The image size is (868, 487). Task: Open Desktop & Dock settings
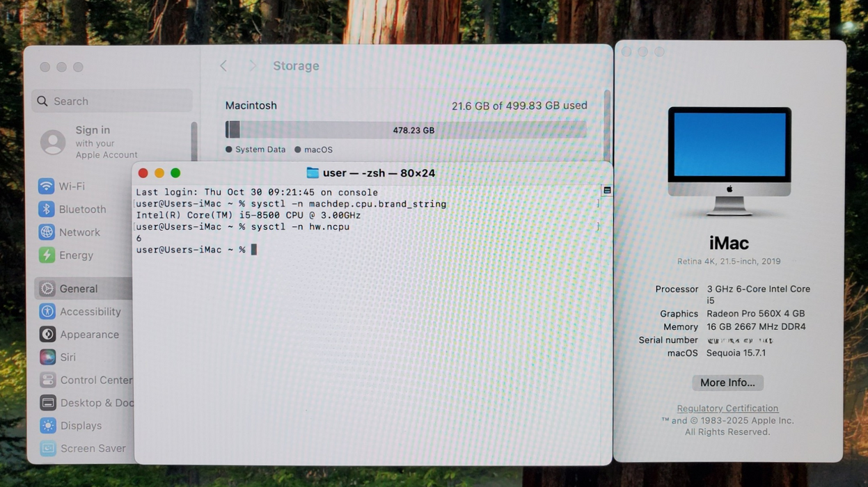tap(46, 402)
